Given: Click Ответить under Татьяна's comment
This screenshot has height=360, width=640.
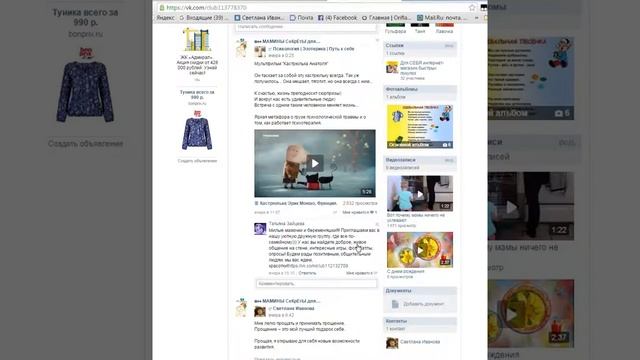Looking at the screenshot, I should tap(307, 273).
